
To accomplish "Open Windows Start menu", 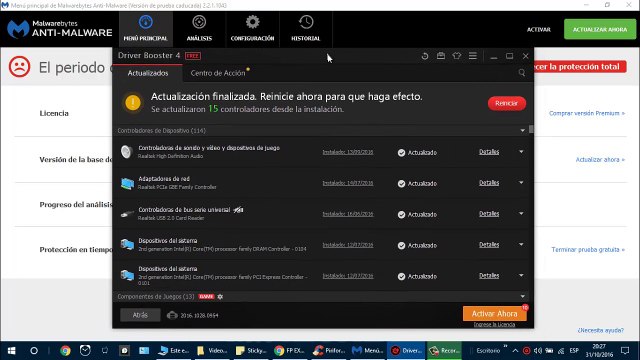I will tap(11, 351).
